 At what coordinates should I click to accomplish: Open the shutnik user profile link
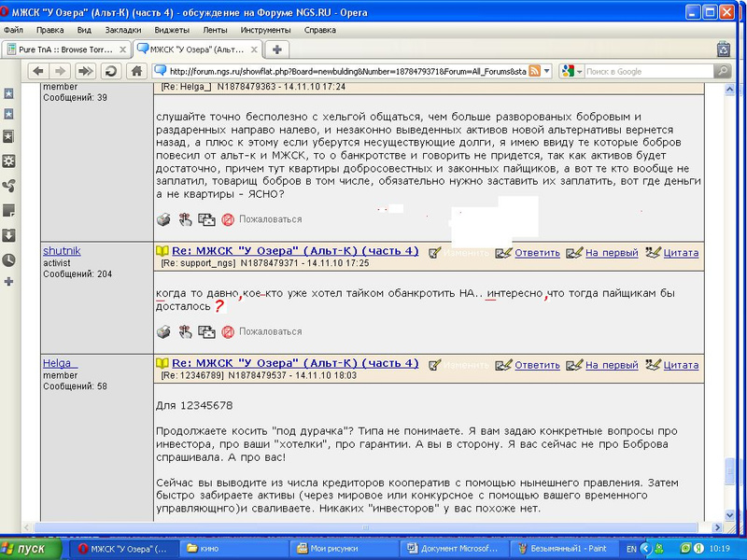[62, 250]
